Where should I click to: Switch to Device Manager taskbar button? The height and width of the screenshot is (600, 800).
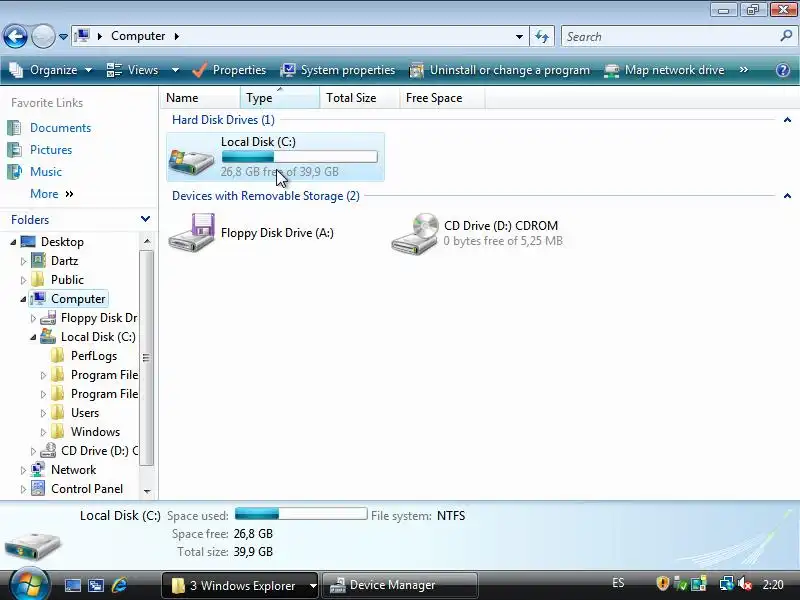[x=400, y=585]
